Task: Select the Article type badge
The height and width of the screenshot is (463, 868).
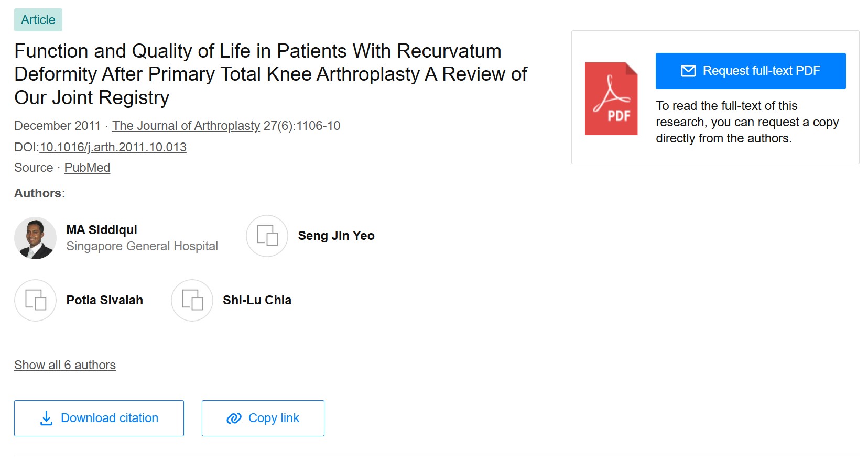Action: (x=38, y=19)
